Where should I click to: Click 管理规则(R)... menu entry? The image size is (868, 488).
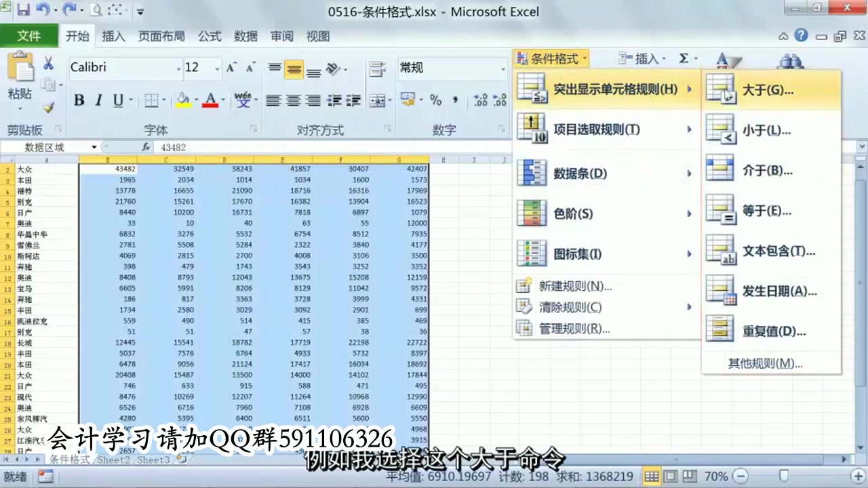[x=607, y=329]
